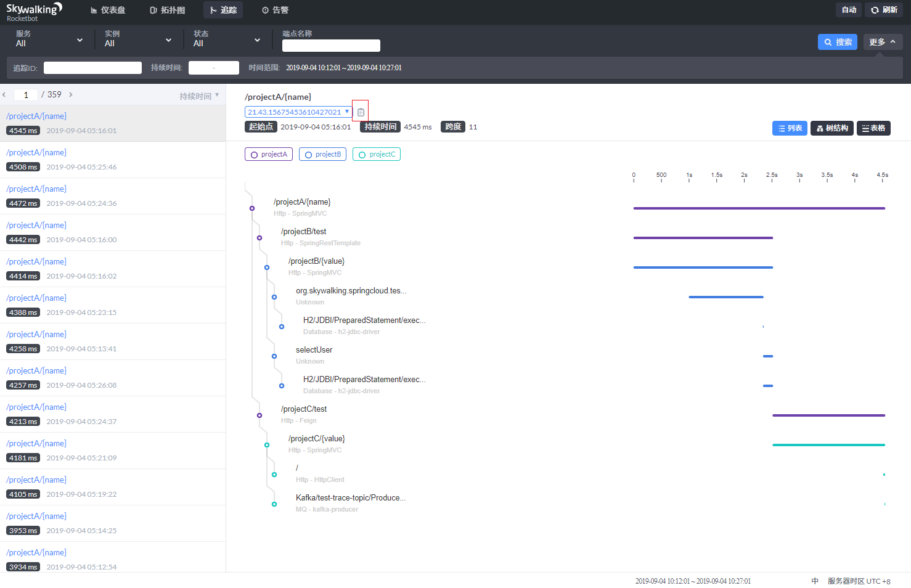The width and height of the screenshot is (911, 588).
Task: Select the trace with 4472 ms duration
Action: 113,196
